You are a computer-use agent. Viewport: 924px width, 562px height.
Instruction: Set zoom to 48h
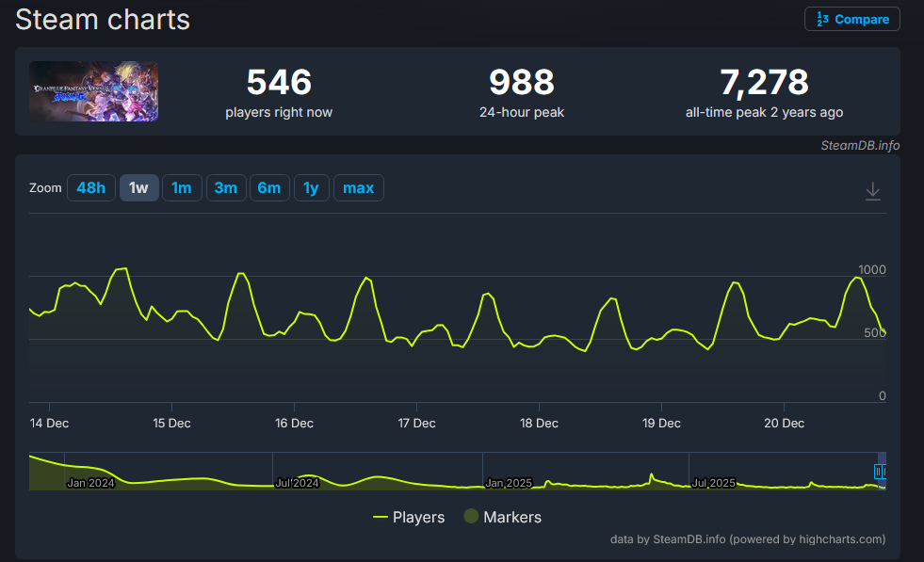[x=91, y=188]
